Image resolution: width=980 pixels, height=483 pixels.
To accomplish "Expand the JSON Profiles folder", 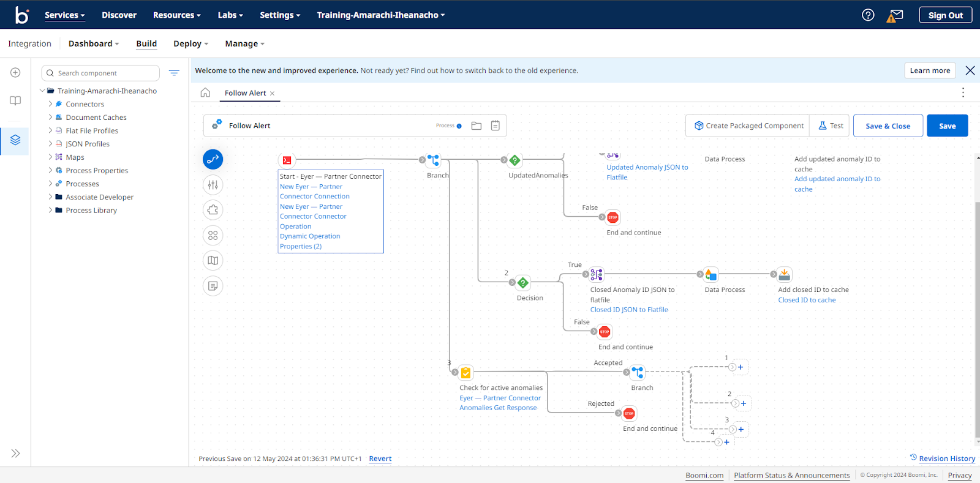I will (50, 144).
